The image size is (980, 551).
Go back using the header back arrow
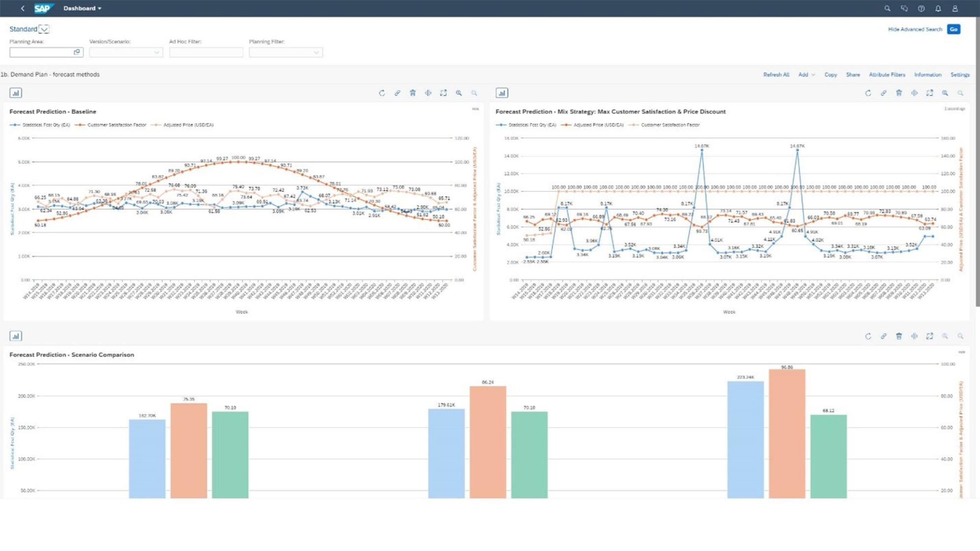tap(23, 8)
